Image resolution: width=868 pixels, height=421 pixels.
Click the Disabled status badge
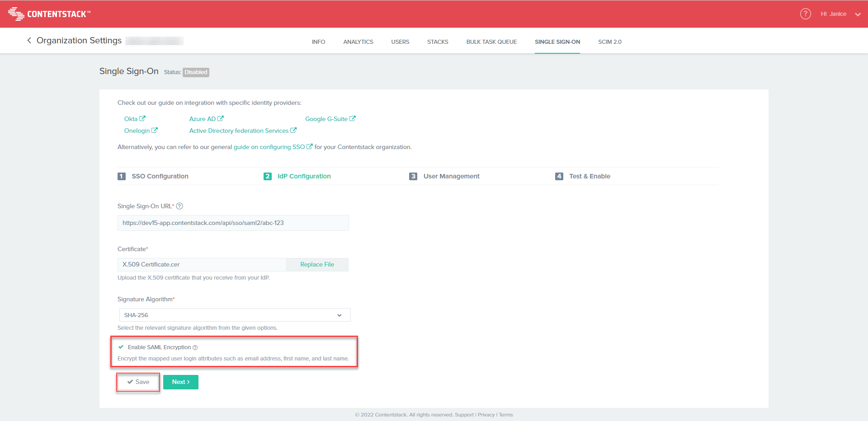(196, 72)
